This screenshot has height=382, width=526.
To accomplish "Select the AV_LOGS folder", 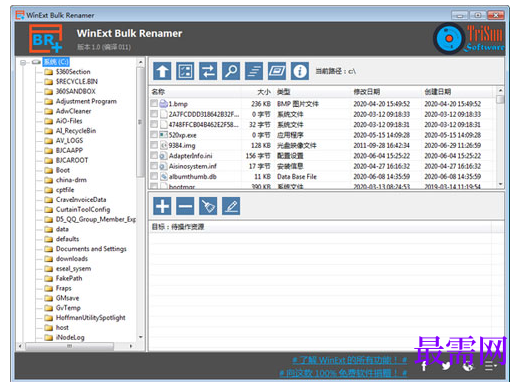I will pos(69,141).
